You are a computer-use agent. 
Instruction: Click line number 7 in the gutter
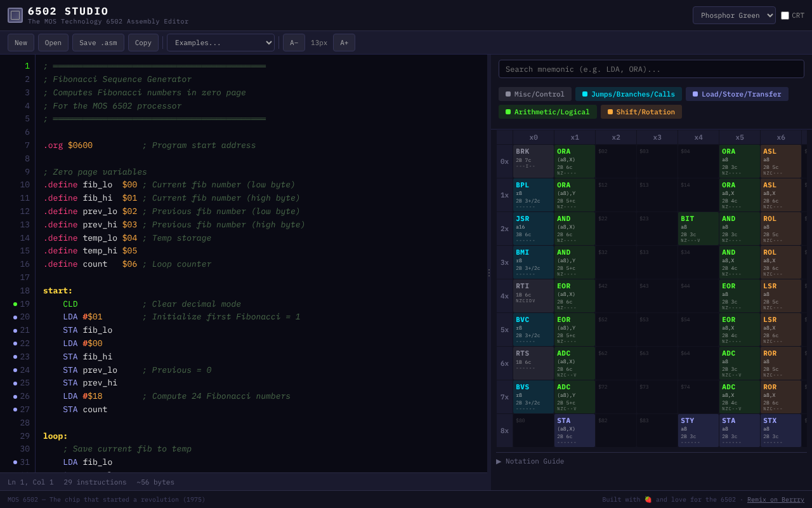point(27,145)
